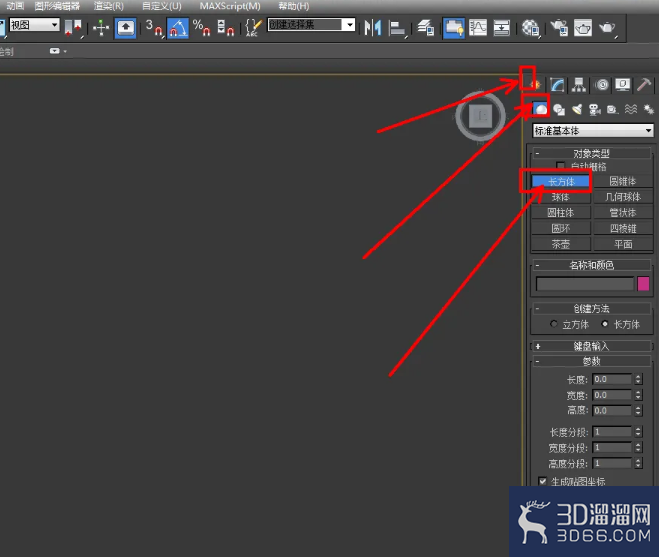Select the Select and Manipulate tool

(x=101, y=28)
